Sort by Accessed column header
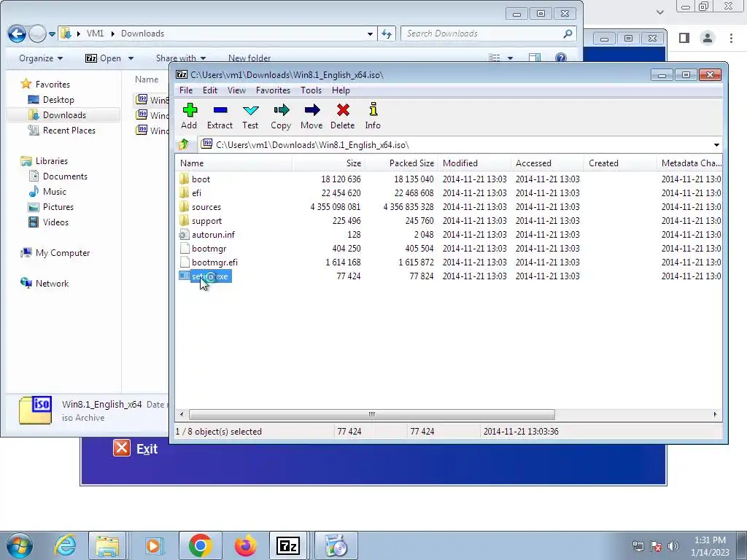 tap(547, 163)
